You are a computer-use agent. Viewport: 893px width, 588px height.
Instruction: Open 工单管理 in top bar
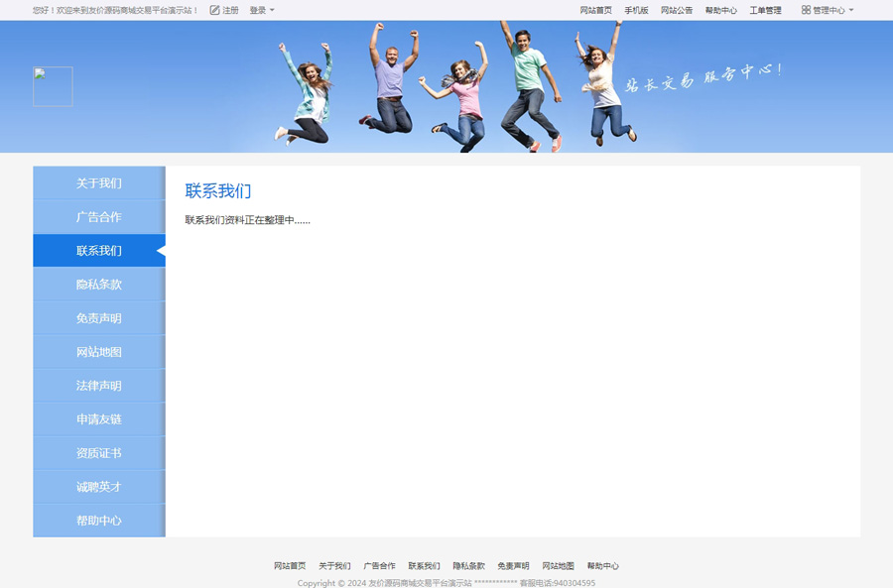click(765, 10)
